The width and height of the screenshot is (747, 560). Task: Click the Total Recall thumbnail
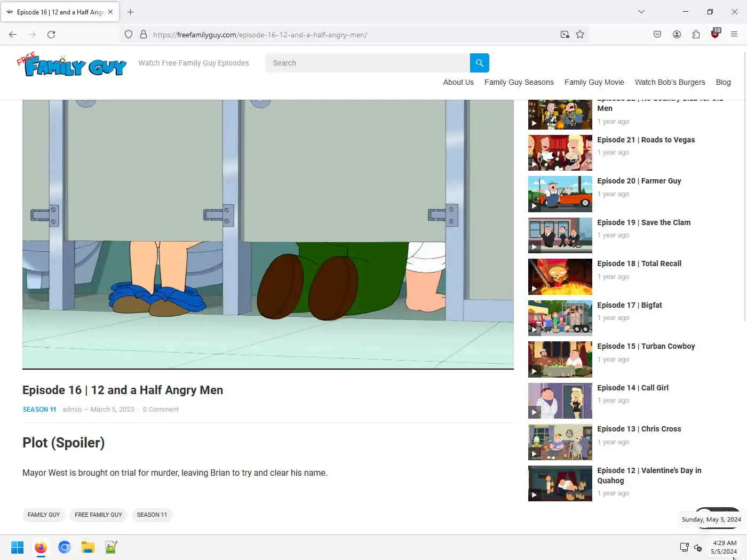[560, 277]
